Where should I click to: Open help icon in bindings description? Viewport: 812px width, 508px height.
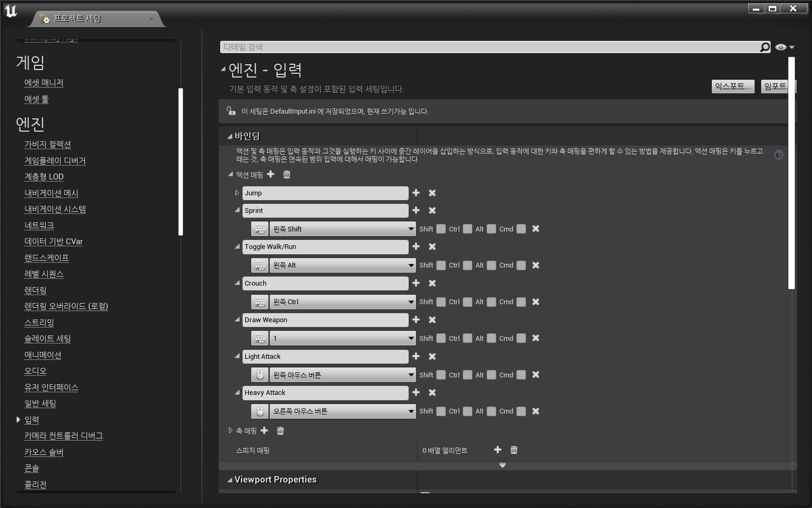coord(779,154)
